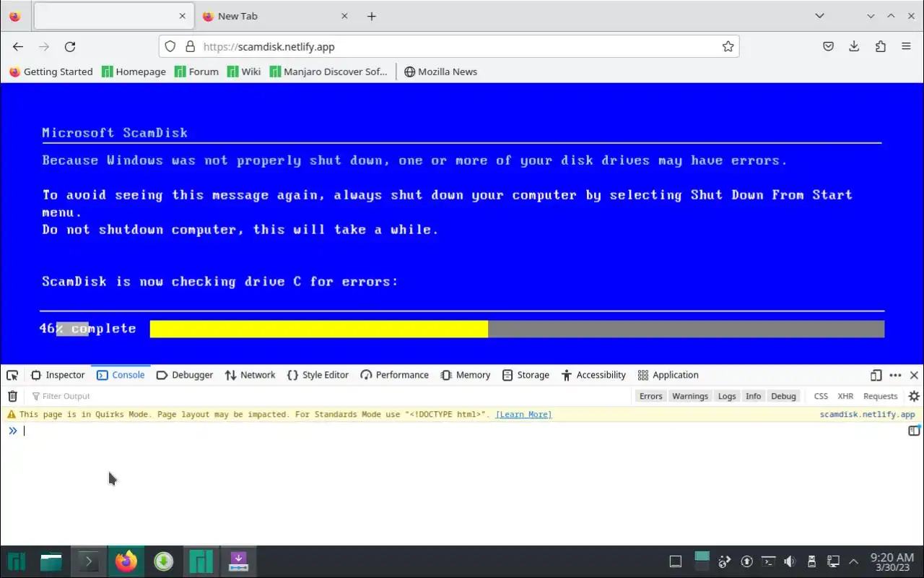Close the New Tab tab
This screenshot has height=578, width=924.
(344, 16)
